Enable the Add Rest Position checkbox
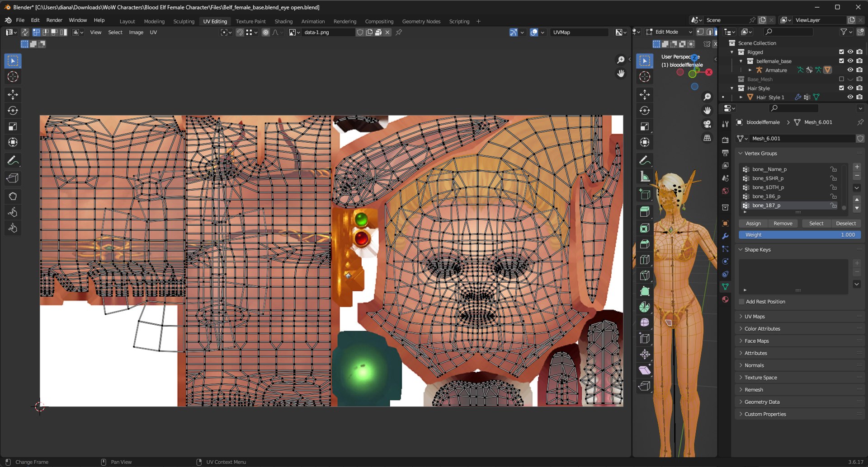Viewport: 868px width, 467px height. click(741, 302)
